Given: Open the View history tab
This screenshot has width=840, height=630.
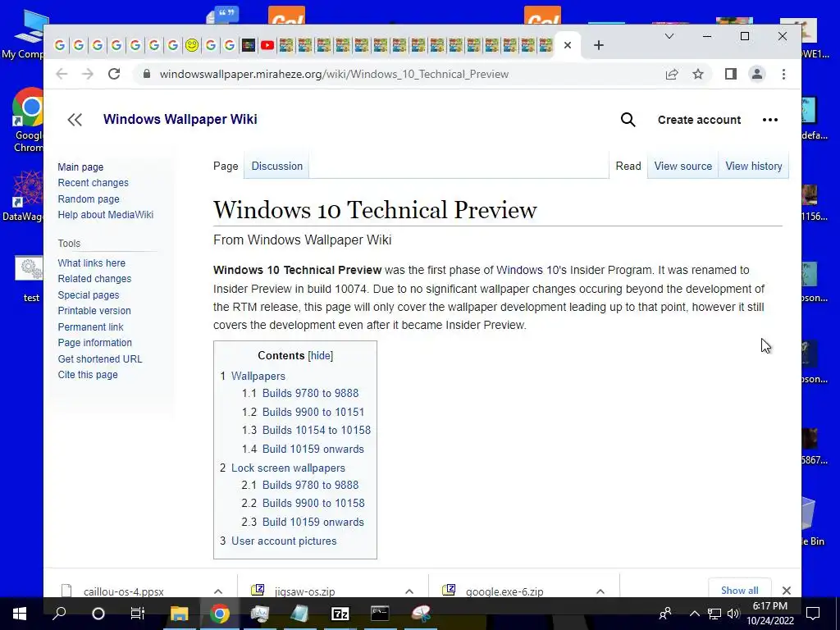Looking at the screenshot, I should 754,166.
